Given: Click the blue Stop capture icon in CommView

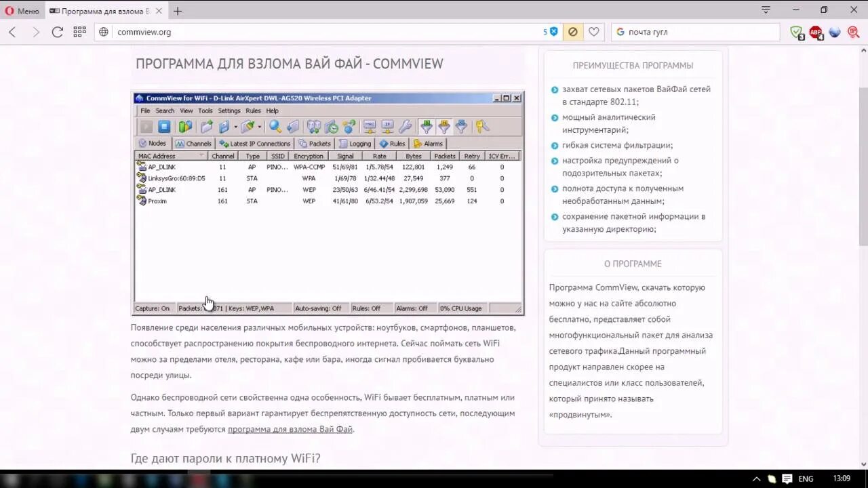Looking at the screenshot, I should (x=164, y=127).
